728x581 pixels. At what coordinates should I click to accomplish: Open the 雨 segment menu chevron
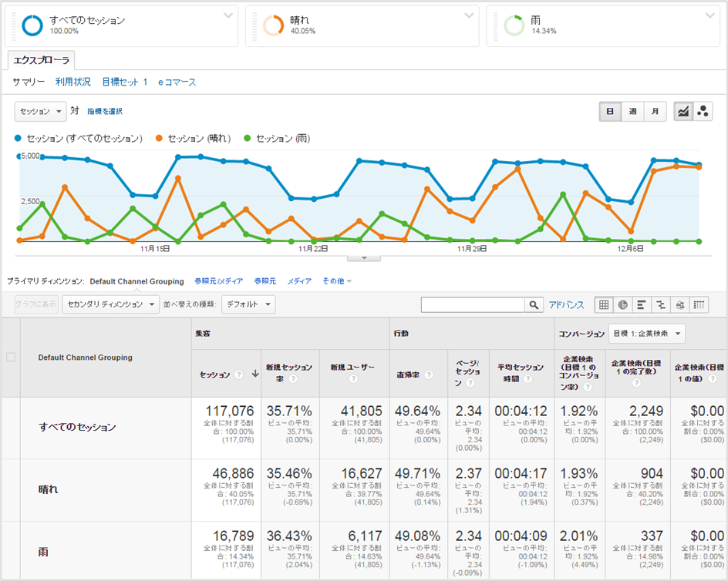710,15
